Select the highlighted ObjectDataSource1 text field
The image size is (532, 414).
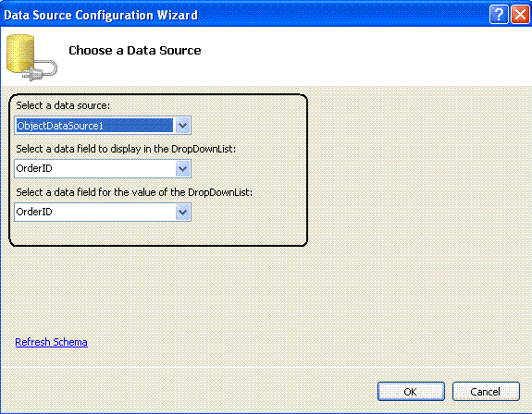point(94,126)
